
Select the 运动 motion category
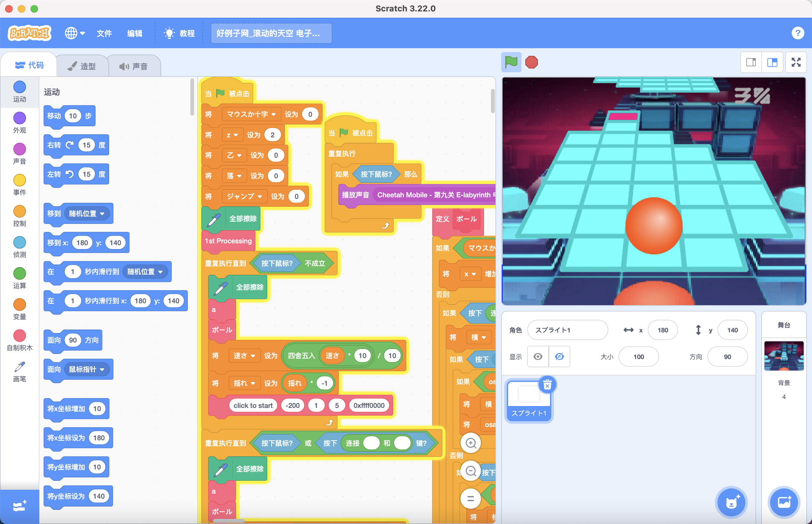19,92
